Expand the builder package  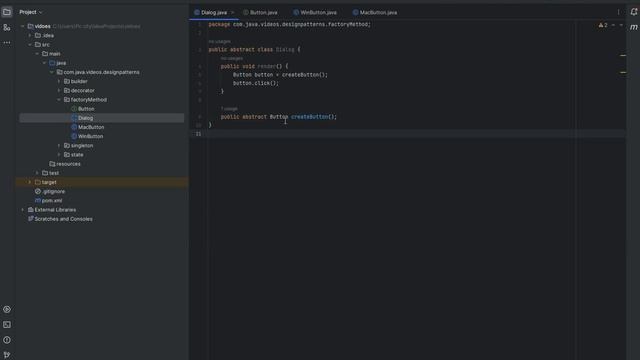click(59, 81)
